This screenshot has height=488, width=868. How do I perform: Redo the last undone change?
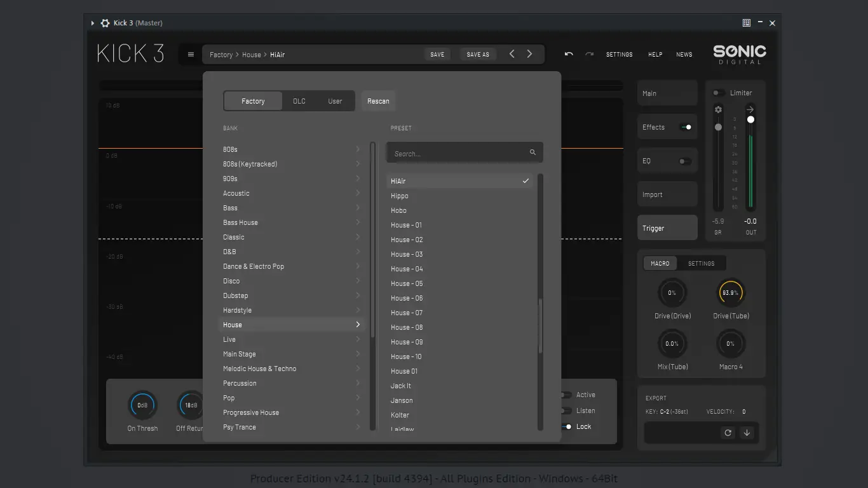589,55
